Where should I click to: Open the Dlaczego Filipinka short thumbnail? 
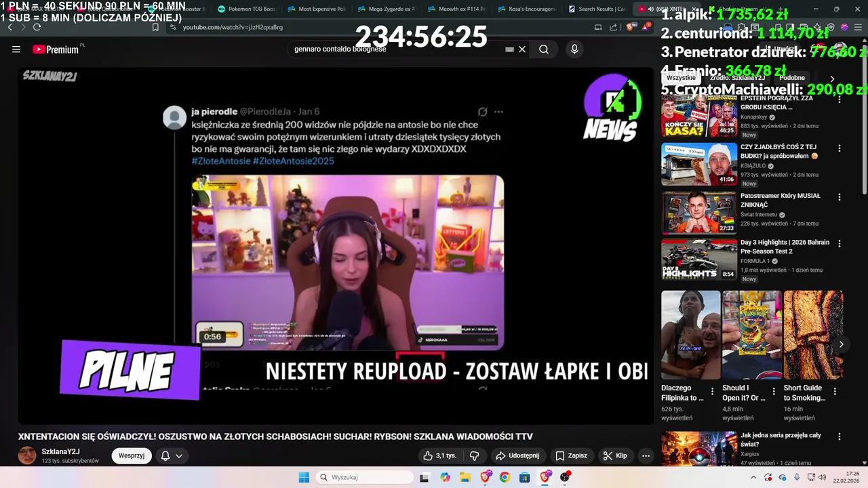[691, 335]
